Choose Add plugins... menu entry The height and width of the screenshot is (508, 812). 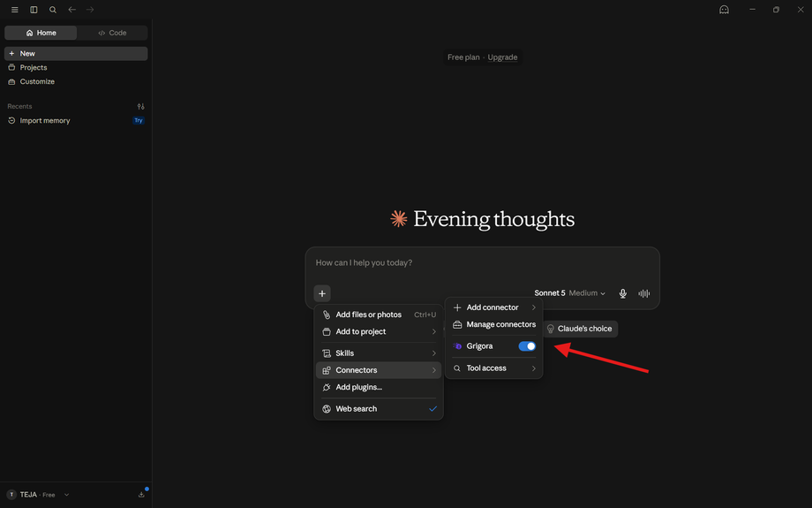379,387
